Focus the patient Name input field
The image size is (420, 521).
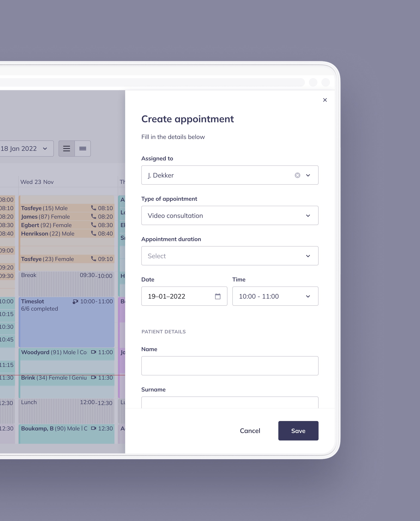pos(230,366)
